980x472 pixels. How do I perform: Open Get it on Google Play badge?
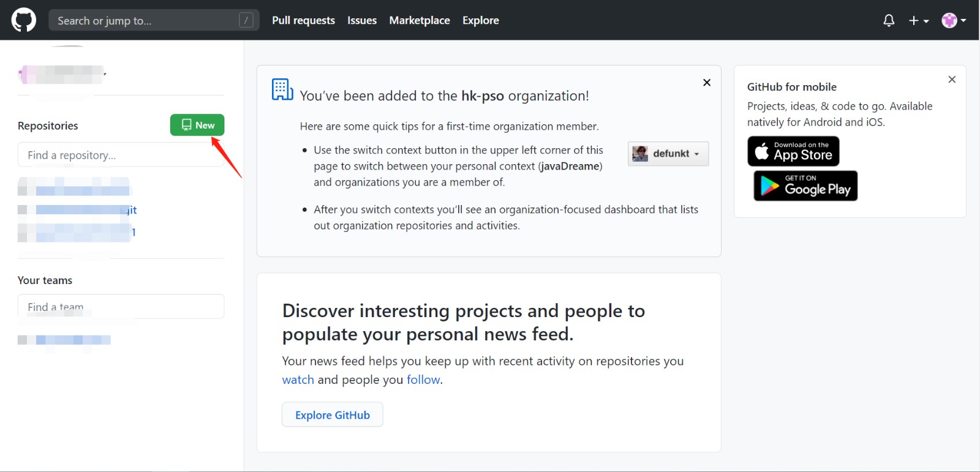click(x=805, y=185)
